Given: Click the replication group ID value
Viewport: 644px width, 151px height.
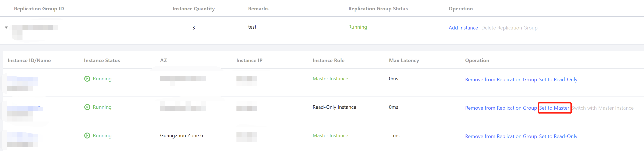Looking at the screenshot, I should point(35,27).
